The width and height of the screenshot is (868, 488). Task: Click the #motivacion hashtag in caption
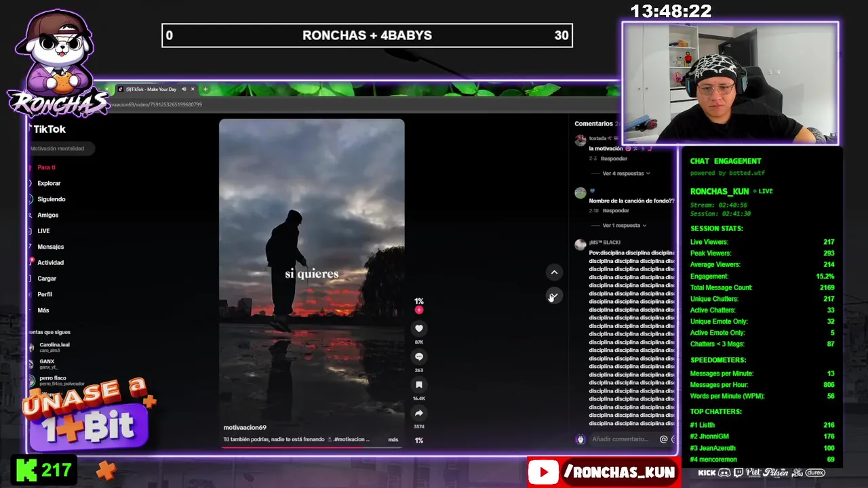pyautogui.click(x=351, y=440)
